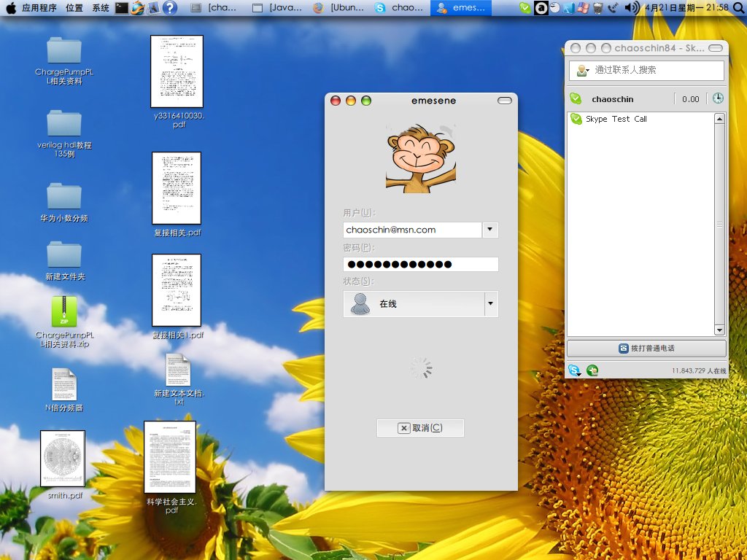Screen dimensions: 747x560
Task: Launch the terminal from the top panel
Action: point(122,7)
